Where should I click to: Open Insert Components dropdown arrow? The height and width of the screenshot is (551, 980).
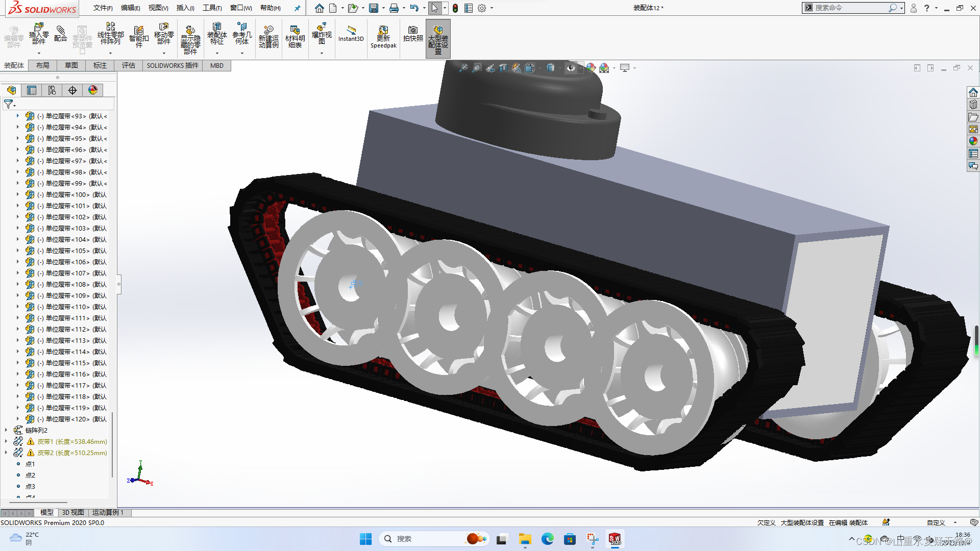click(x=39, y=53)
